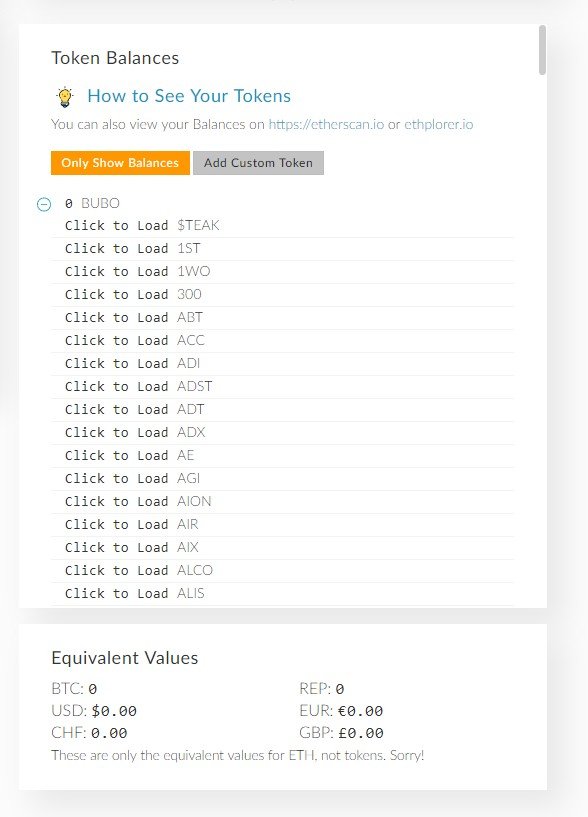Screen dimensions: 588x817
Task: Toggle Only Show Balances
Action: (x=120, y=163)
